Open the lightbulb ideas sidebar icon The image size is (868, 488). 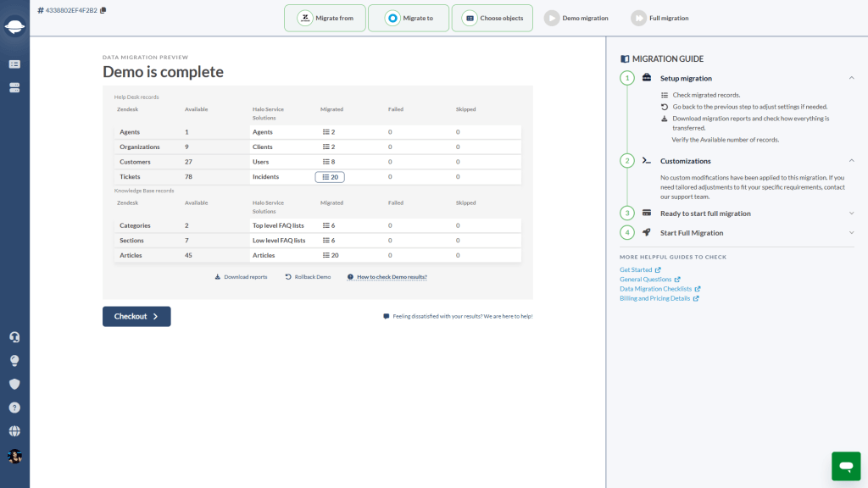14,361
